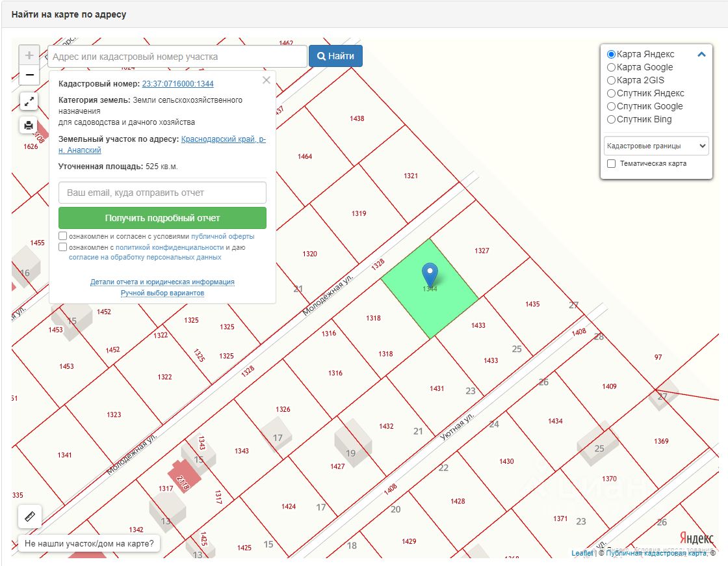Focus the address or cadastral number field
The width and height of the screenshot is (728, 566).
177,57
